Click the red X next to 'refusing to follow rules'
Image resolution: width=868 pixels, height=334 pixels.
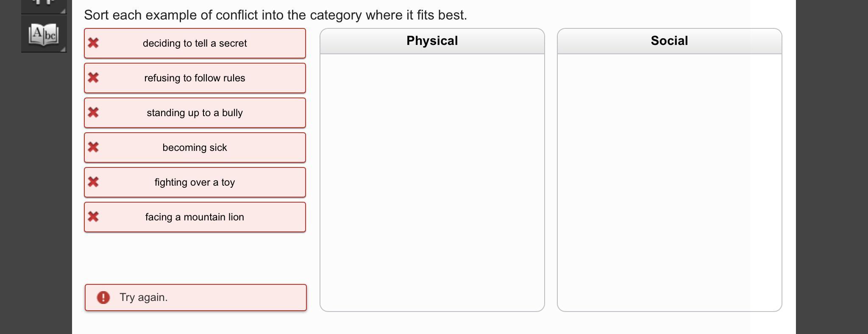93,78
